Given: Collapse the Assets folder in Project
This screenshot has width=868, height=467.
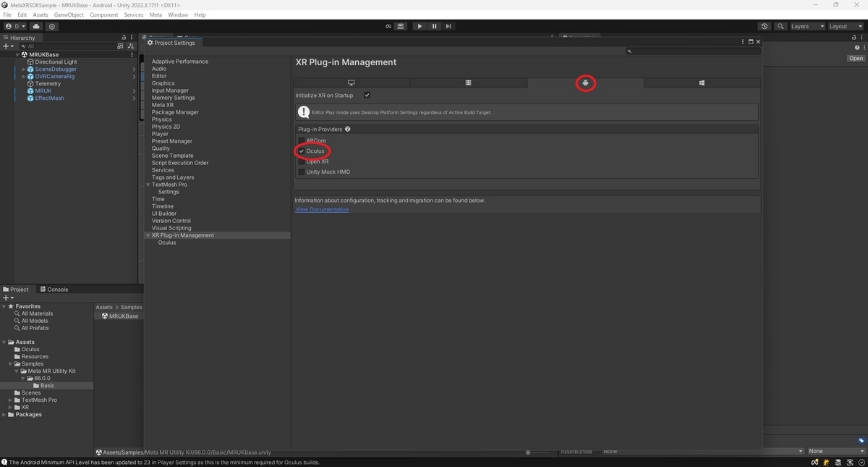Looking at the screenshot, I should (4, 342).
